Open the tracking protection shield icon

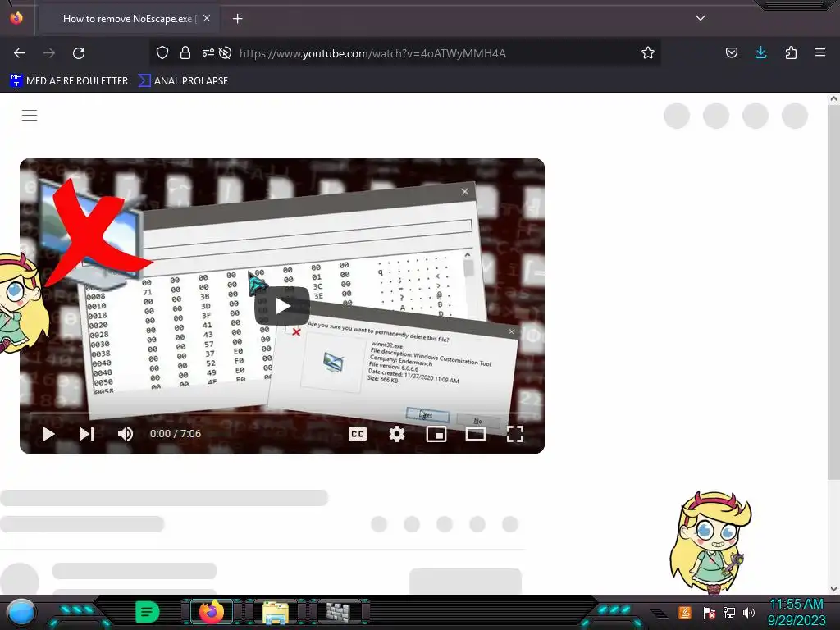click(162, 52)
